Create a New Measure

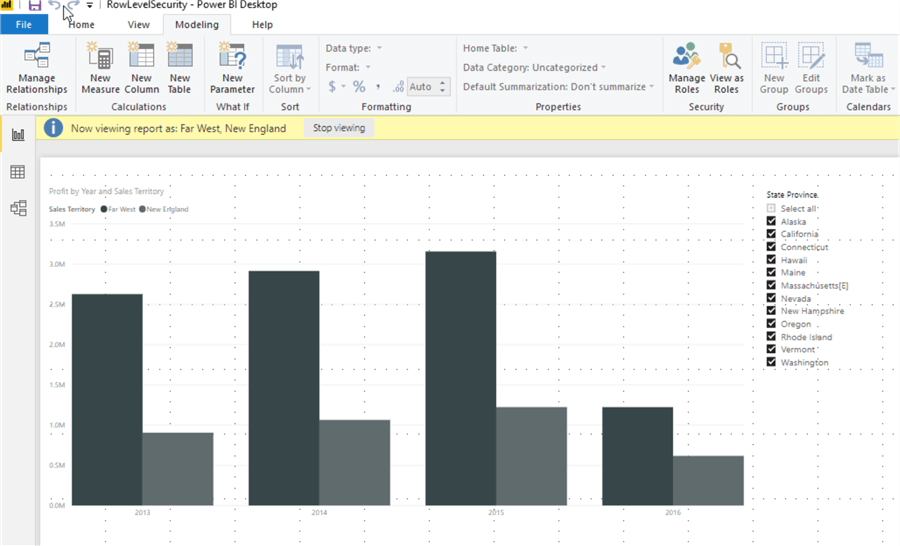pos(100,68)
